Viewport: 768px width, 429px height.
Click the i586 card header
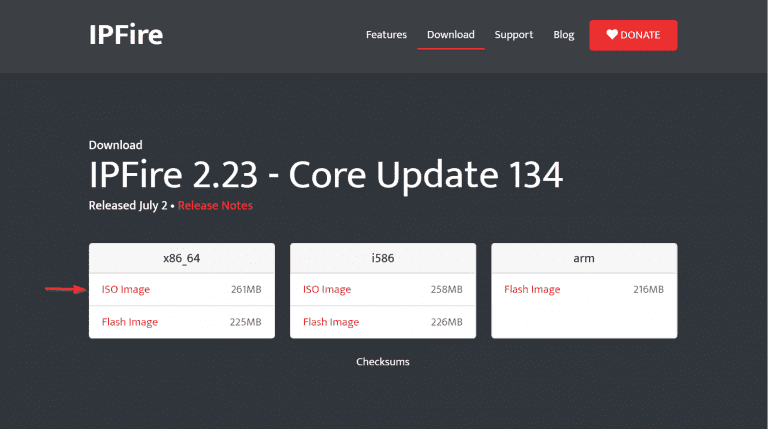(x=383, y=258)
